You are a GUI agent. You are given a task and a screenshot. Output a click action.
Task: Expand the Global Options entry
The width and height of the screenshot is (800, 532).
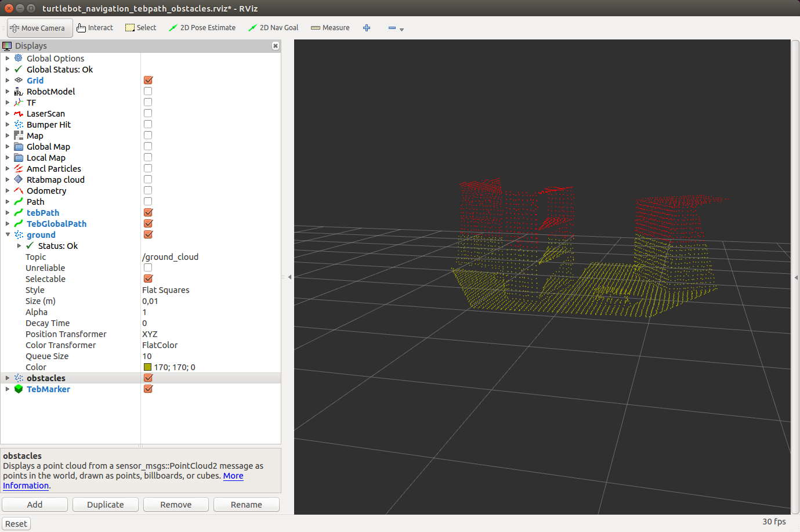click(x=8, y=58)
